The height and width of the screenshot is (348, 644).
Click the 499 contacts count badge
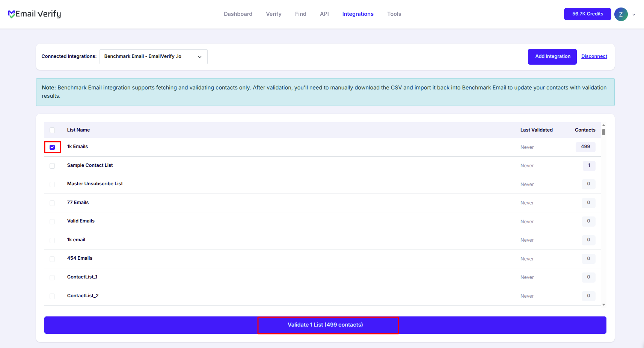(585, 147)
